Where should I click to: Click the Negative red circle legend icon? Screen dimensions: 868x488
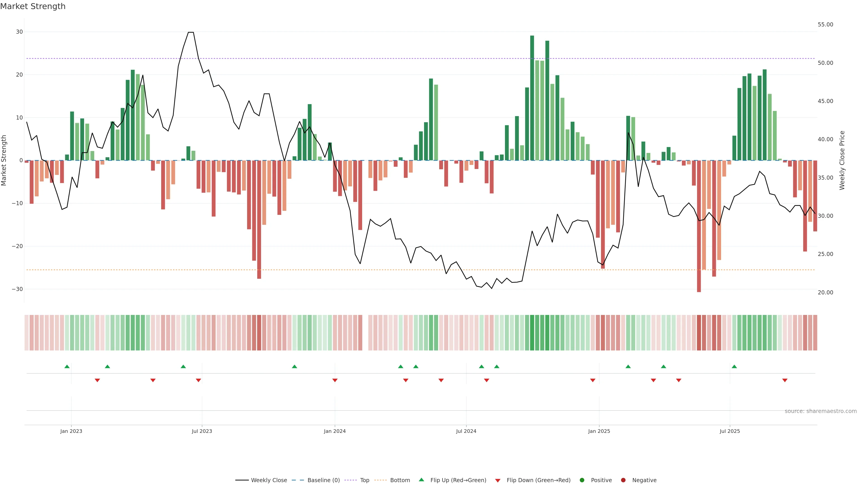[x=623, y=480]
